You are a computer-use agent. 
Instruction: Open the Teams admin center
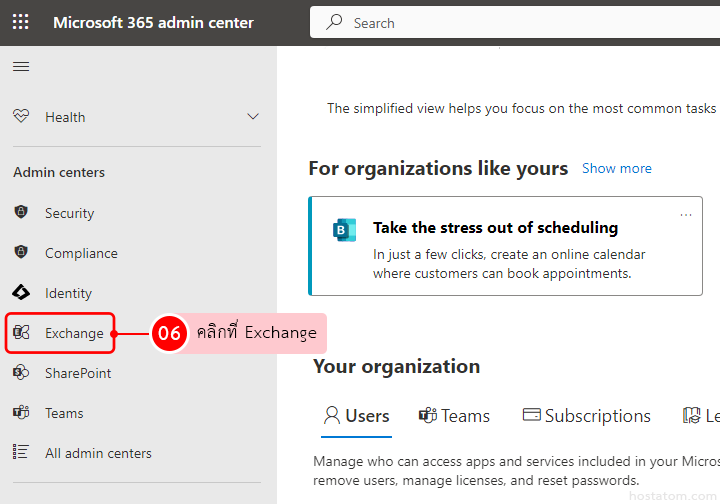tap(64, 413)
